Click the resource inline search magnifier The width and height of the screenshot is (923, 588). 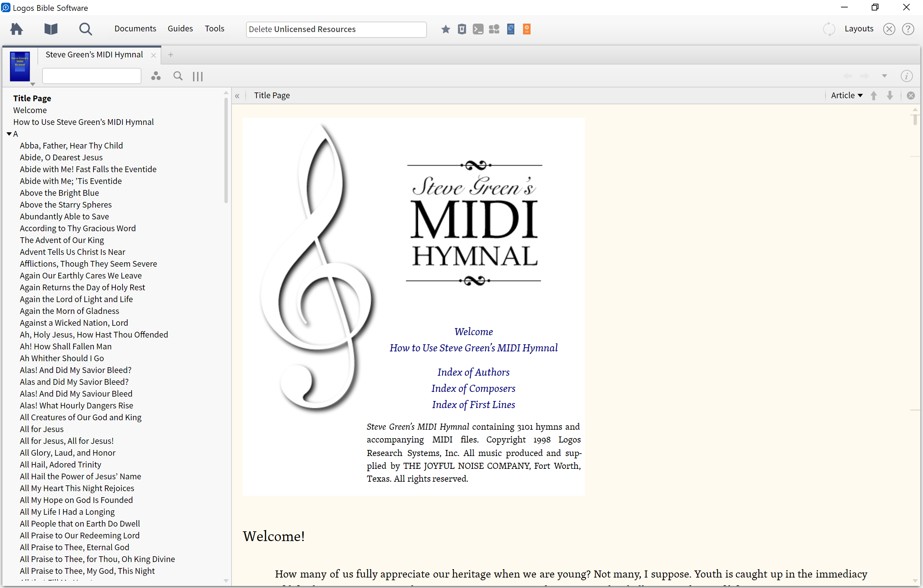click(178, 76)
